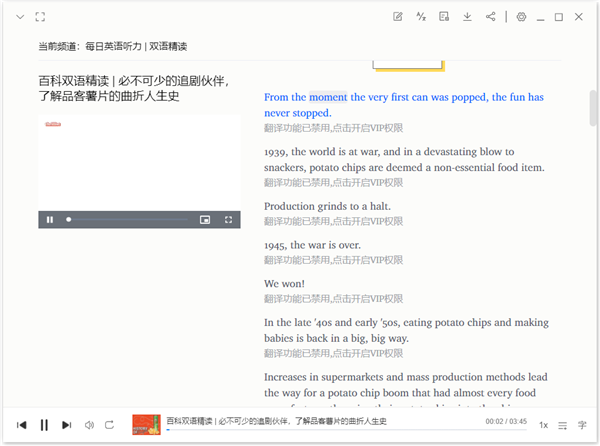Open the playlist icon in bottom bar
This screenshot has width=600, height=446.
click(563, 425)
